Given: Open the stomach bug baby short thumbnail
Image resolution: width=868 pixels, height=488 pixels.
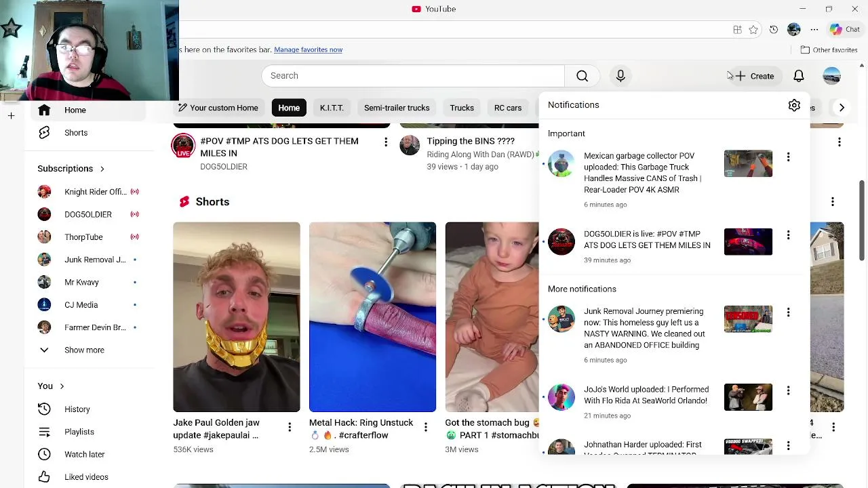Looking at the screenshot, I should [x=492, y=317].
